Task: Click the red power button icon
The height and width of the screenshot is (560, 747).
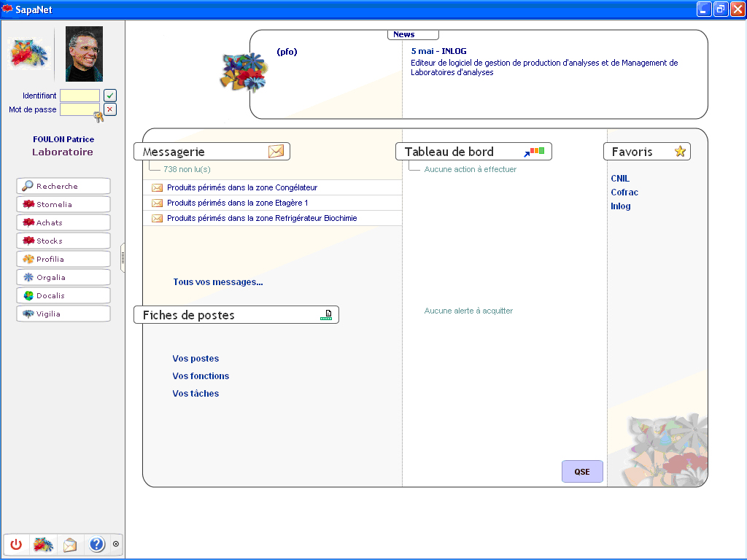Action: 16,544
